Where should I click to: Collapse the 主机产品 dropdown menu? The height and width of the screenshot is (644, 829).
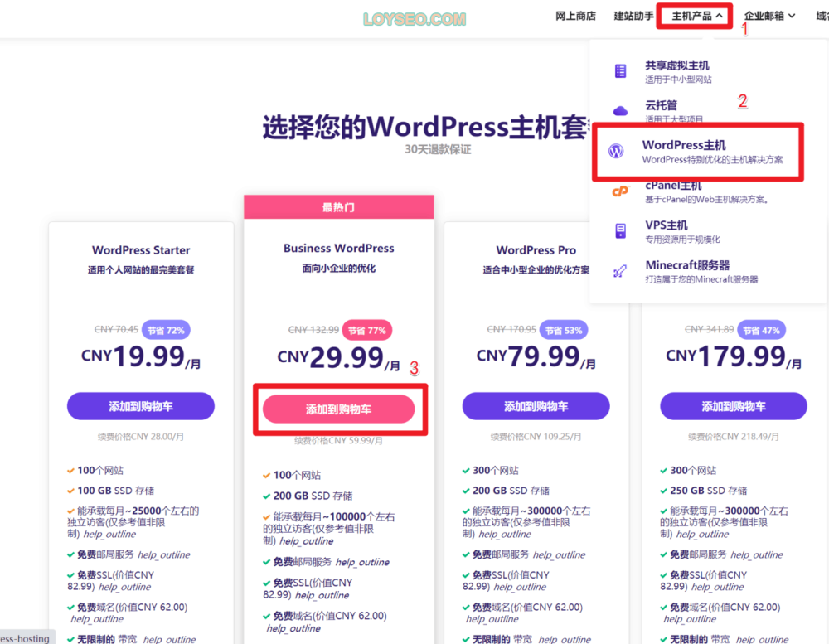tap(697, 16)
